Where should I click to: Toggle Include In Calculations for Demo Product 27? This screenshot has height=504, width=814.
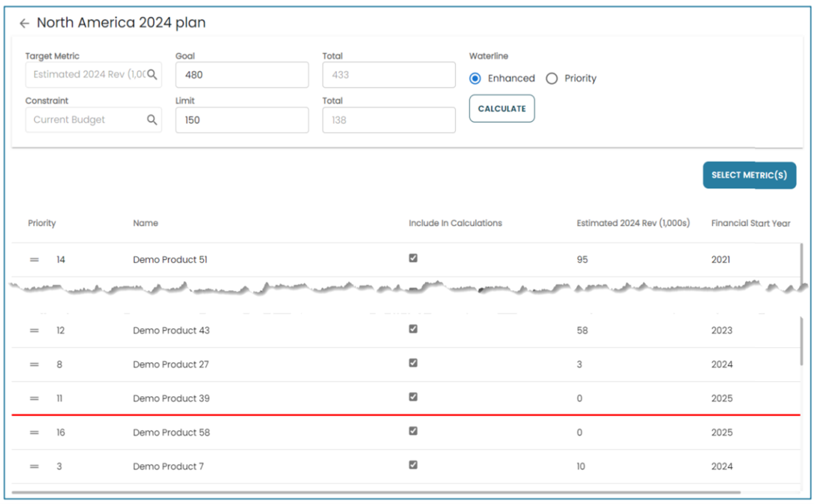click(413, 363)
